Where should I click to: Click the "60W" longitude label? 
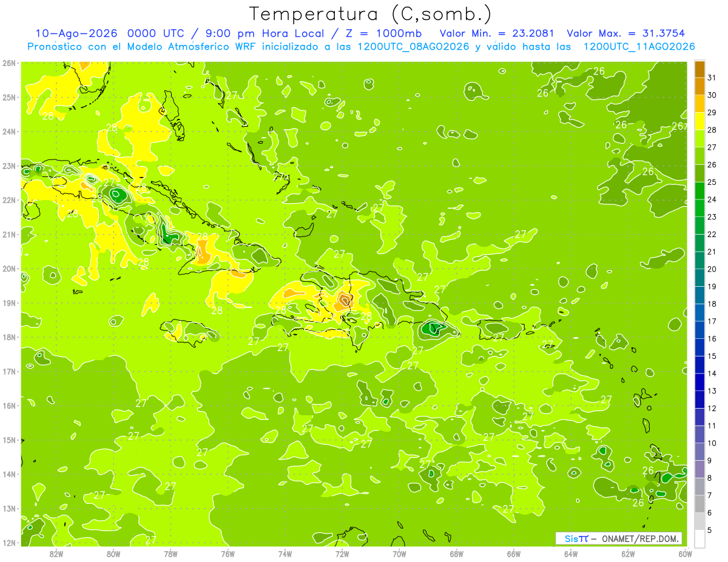[686, 553]
